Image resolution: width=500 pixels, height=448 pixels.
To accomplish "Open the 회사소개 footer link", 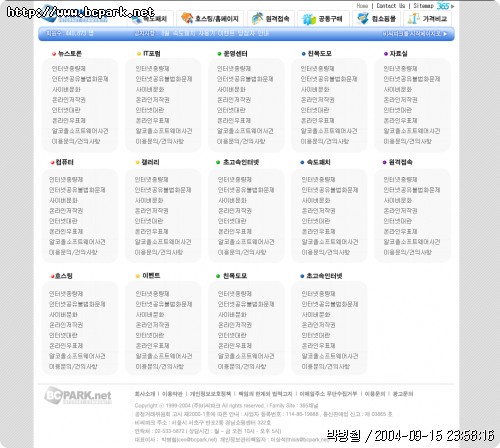I will click(145, 394).
